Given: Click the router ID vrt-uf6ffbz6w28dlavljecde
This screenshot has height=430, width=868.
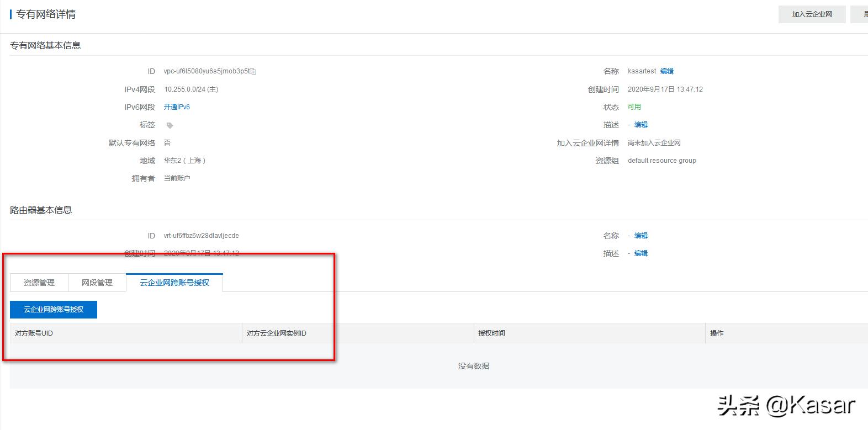Looking at the screenshot, I should (201, 236).
